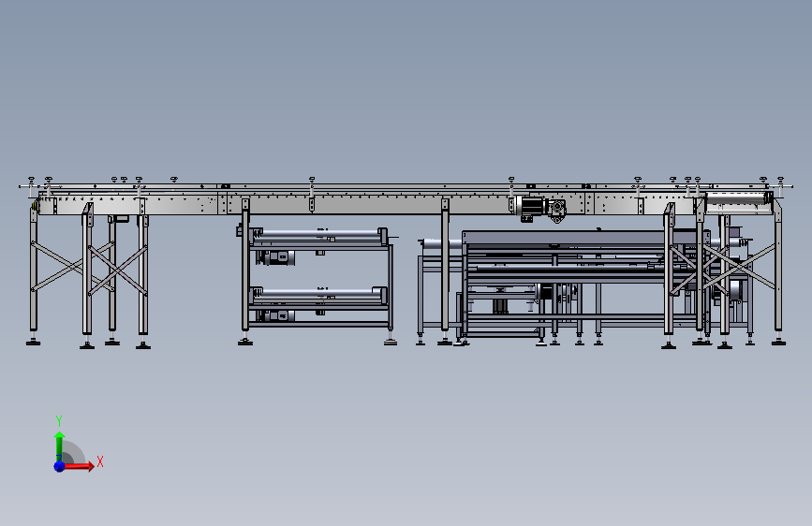This screenshot has height=526, width=812.
Task: Select the upper roller in the middle two-tier rack
Action: (x=318, y=235)
